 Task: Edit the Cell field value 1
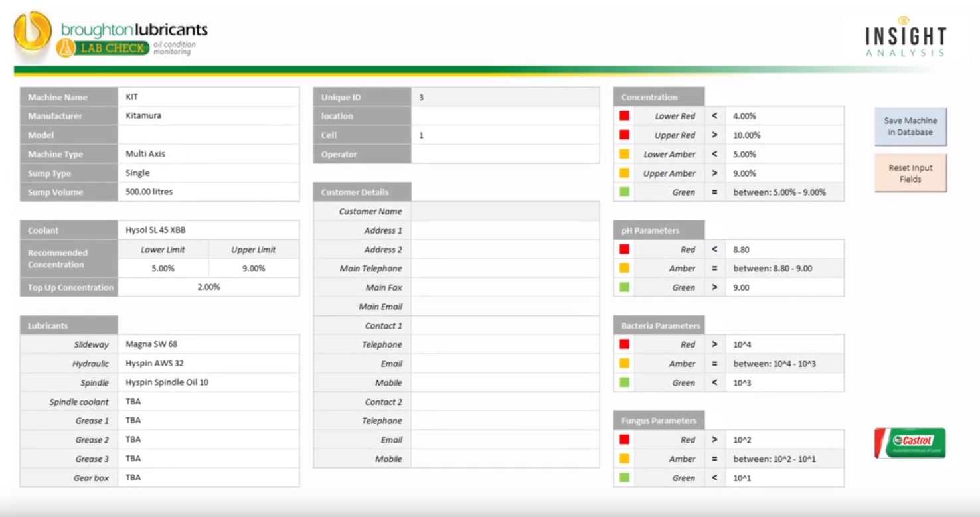pos(505,135)
